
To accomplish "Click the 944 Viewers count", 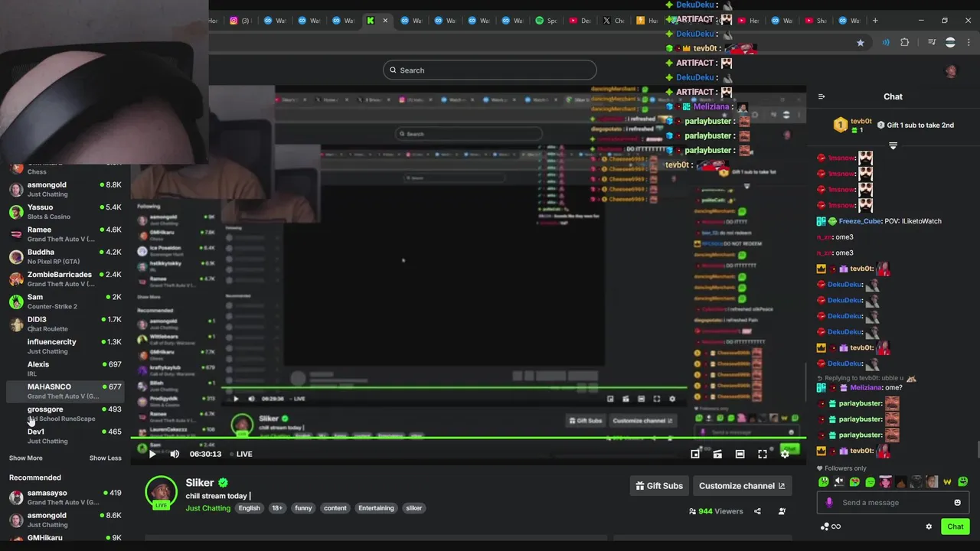I will [x=716, y=511].
